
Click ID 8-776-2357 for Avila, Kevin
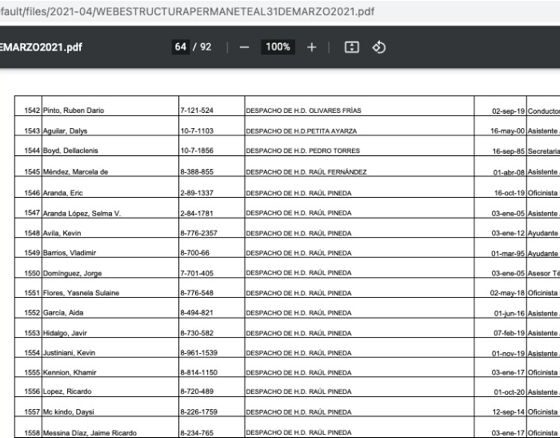pyautogui.click(x=199, y=233)
